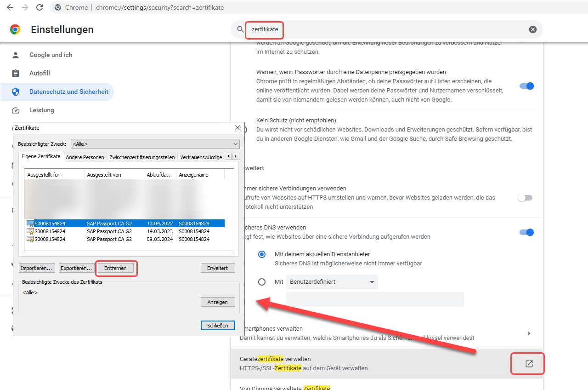The width and height of the screenshot is (588, 390).
Task: Click certificate icon of row expiring 14.03.2023
Action: click(x=30, y=231)
